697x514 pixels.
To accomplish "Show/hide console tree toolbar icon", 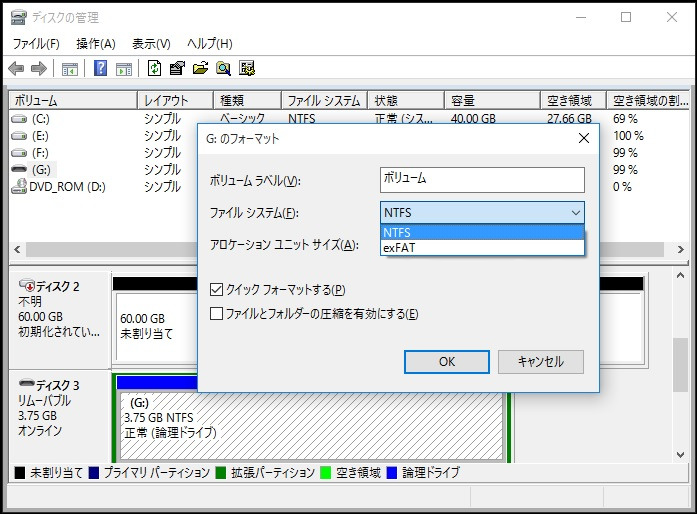I will 70,69.
